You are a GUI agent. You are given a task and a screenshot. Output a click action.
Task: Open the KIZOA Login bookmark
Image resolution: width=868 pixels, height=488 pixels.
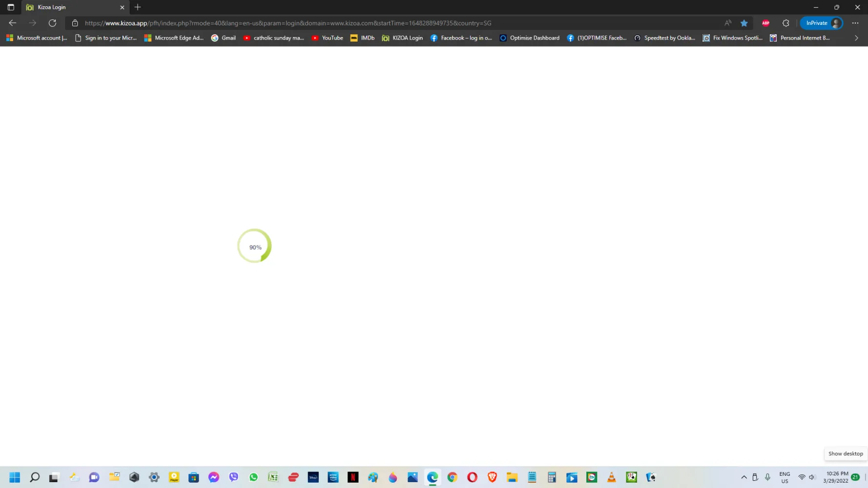pyautogui.click(x=402, y=38)
